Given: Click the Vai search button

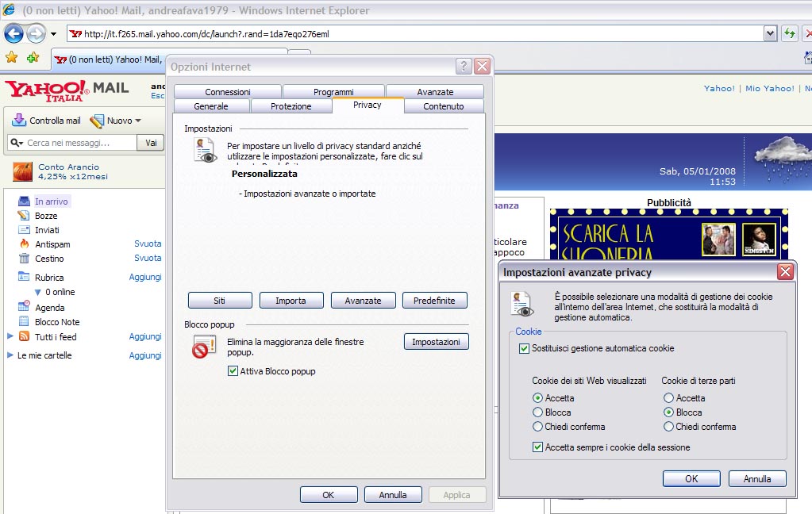Looking at the screenshot, I should [151, 142].
